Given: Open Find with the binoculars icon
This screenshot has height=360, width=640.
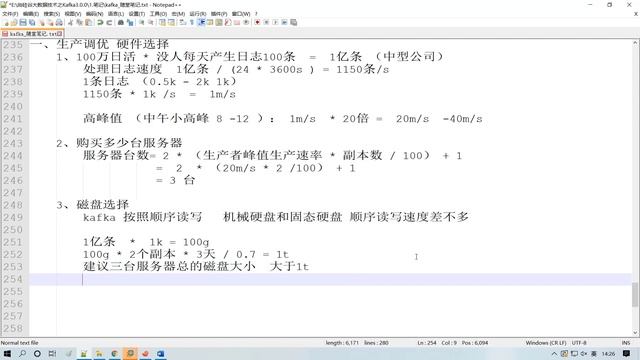Looking at the screenshot, I should tap(121, 22).
